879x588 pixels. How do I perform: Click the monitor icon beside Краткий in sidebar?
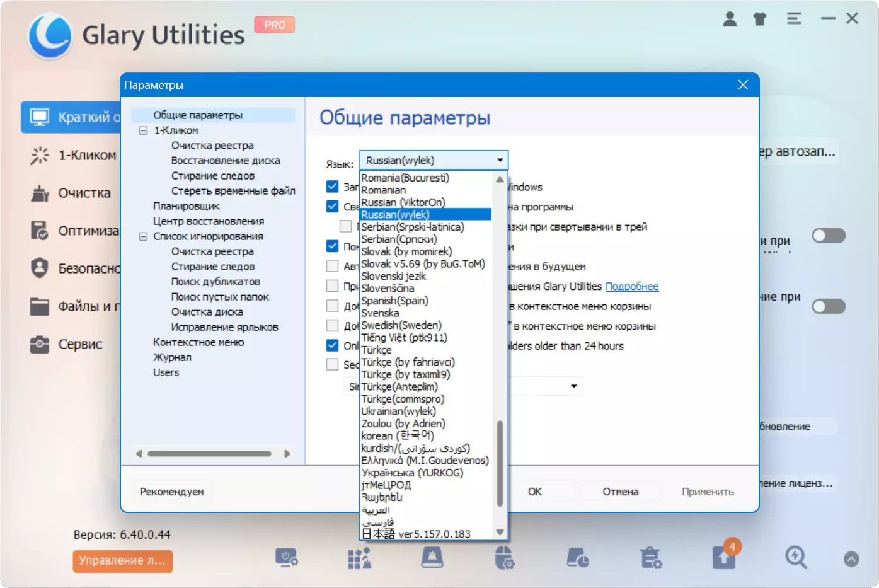40,117
